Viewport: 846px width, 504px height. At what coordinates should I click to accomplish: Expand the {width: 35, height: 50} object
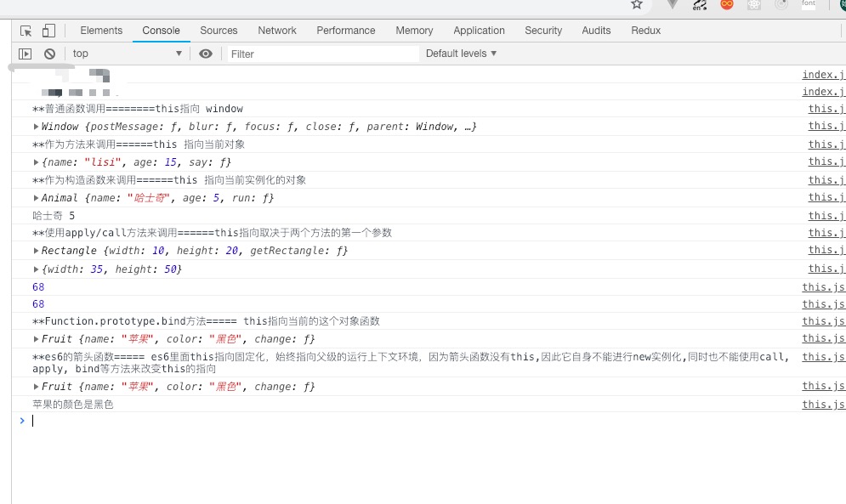(37, 269)
